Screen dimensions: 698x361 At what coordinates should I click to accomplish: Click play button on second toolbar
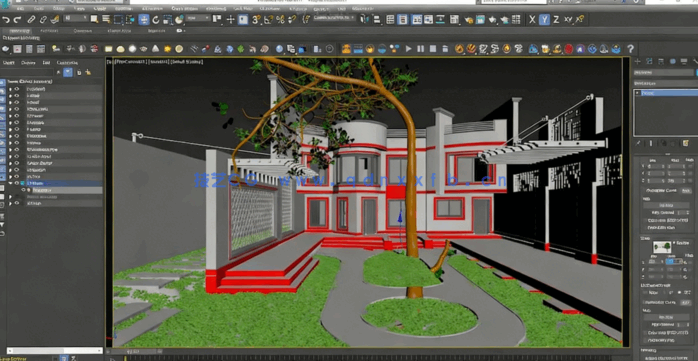coord(409,49)
